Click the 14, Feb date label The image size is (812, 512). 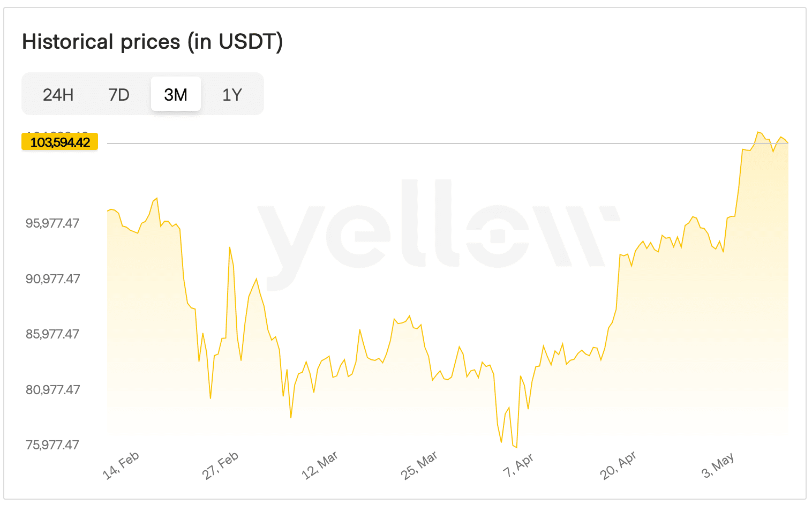coord(121,465)
